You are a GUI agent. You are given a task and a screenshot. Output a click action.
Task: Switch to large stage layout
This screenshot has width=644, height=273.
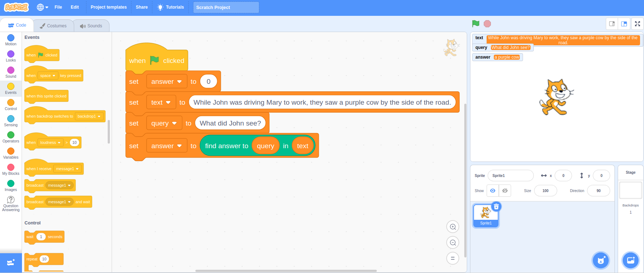point(624,24)
